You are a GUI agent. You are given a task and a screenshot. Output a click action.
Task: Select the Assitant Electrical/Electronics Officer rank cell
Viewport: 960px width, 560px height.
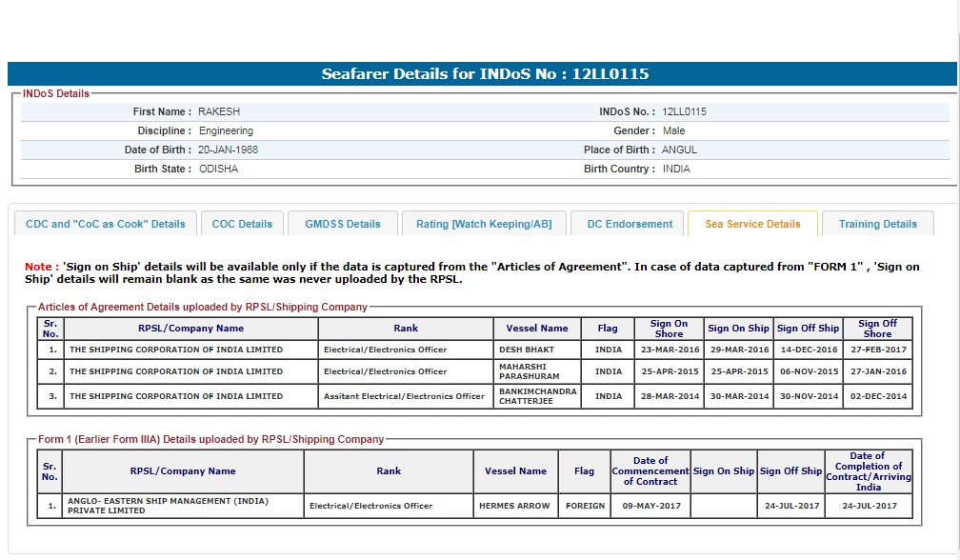point(405,396)
